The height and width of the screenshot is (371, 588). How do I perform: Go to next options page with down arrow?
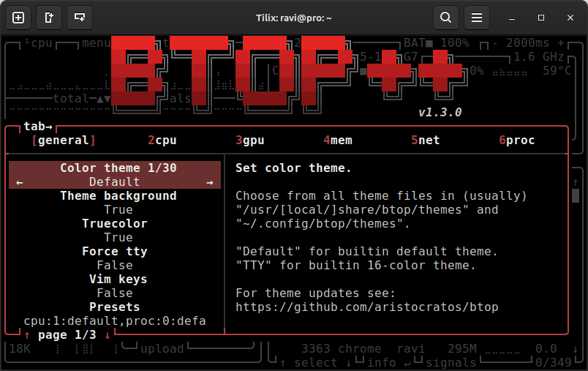(108, 335)
